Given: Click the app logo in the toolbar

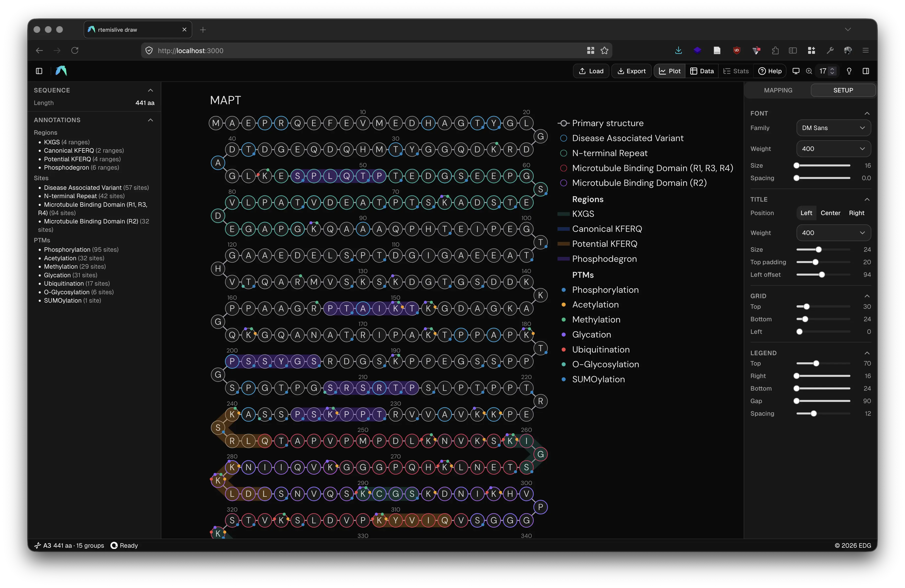Looking at the screenshot, I should point(61,71).
